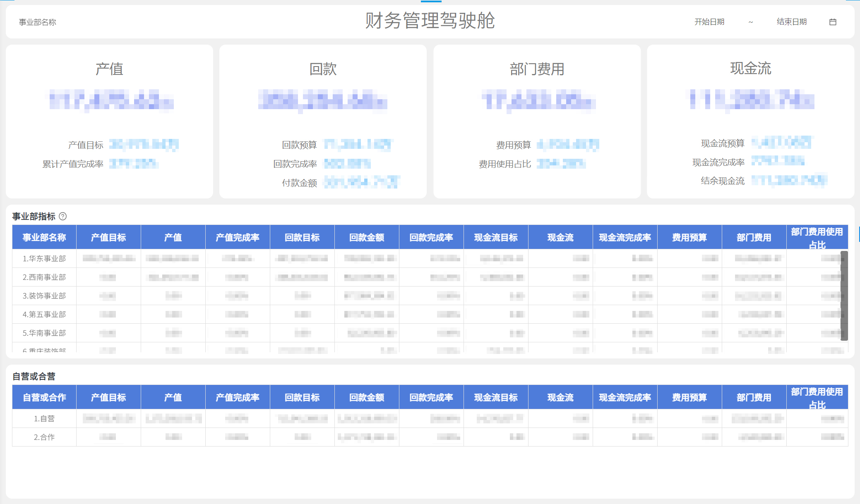Click the 开始日期 start date field

pos(709,21)
